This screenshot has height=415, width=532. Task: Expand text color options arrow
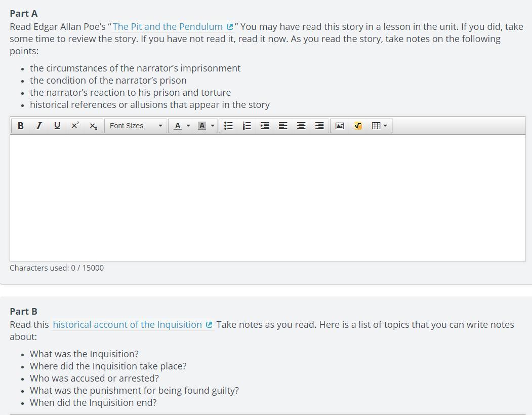pos(188,126)
